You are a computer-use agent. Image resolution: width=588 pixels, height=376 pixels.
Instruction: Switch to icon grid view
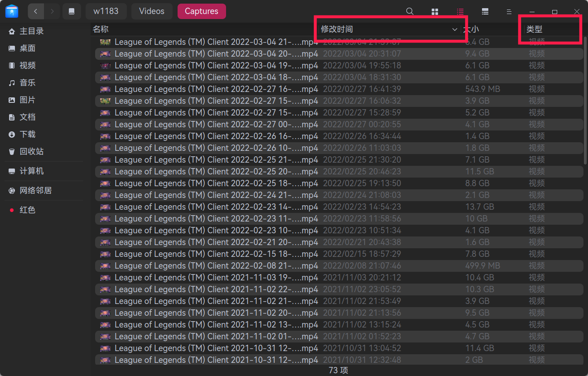point(435,11)
